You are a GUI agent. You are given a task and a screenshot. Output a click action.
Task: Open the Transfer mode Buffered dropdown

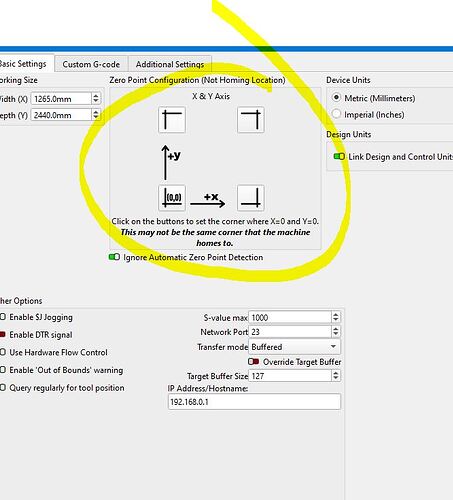[x=294, y=347]
